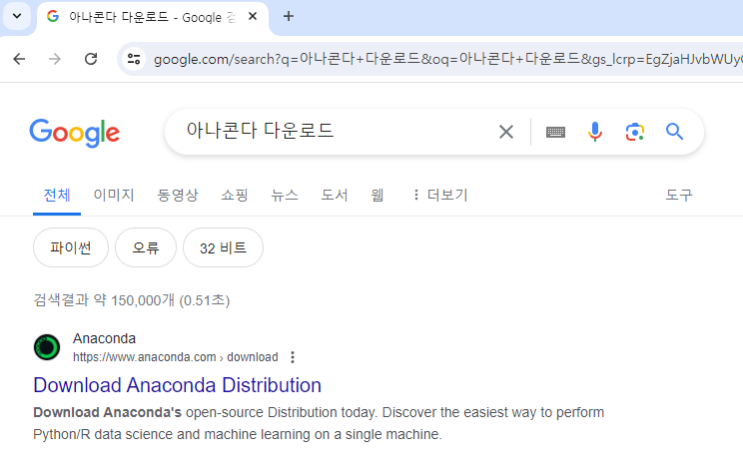Open Download Anaconda Distribution link
Image resolution: width=743 pixels, height=471 pixels.
[177, 385]
